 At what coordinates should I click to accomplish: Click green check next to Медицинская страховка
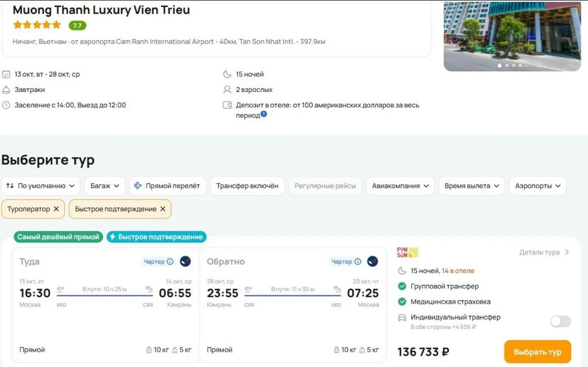(x=402, y=301)
